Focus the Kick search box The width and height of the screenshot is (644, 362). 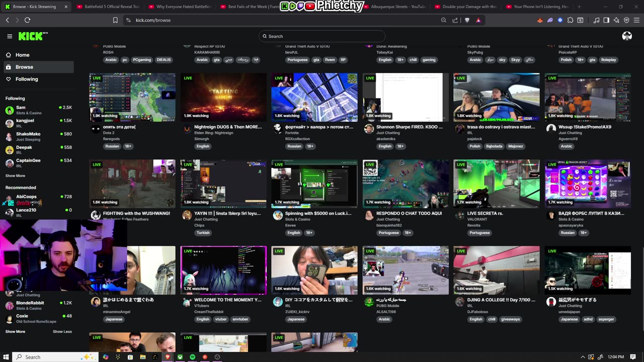[322, 36]
